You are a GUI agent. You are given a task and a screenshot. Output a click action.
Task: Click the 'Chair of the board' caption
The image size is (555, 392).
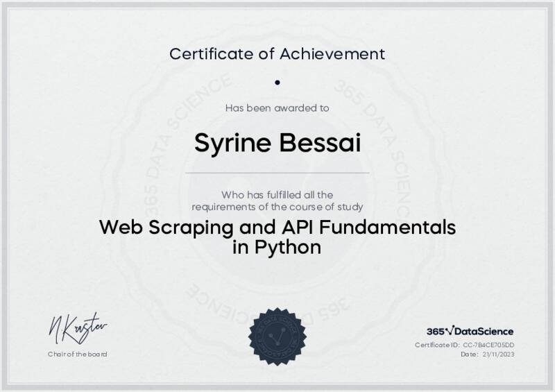pyautogui.click(x=77, y=355)
